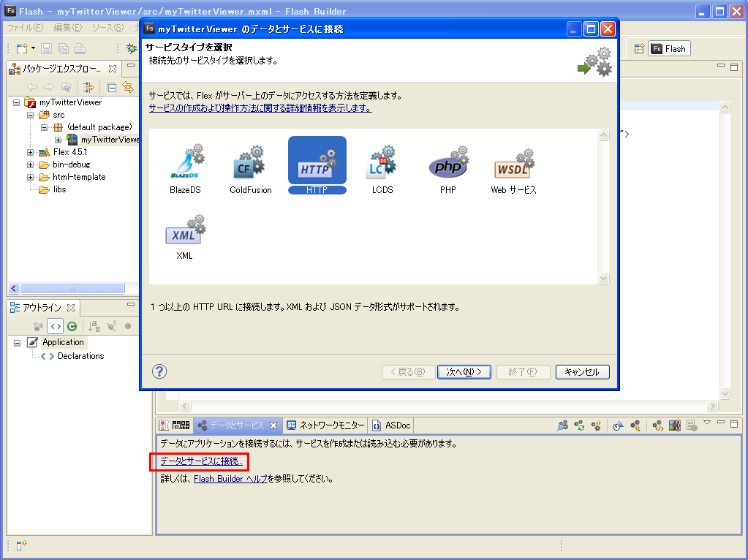This screenshot has width=748, height=560.
Task: Open the dialog help question mark icon
Action: coord(159,371)
